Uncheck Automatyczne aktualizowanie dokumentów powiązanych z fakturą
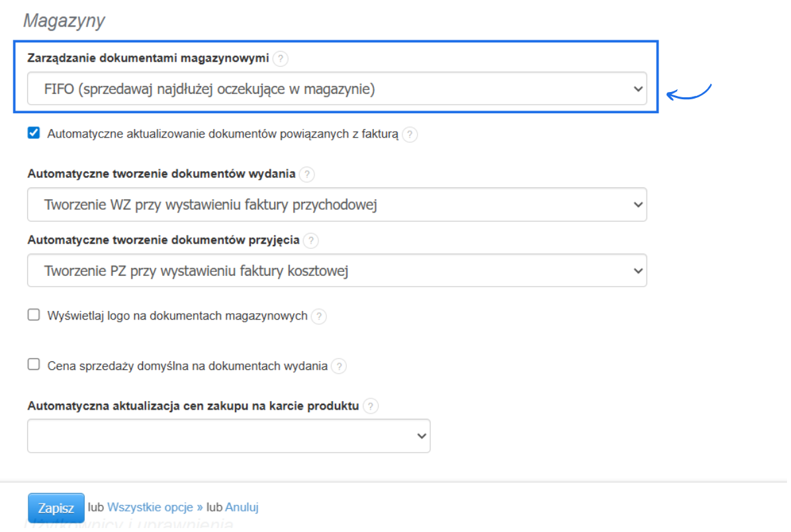Image resolution: width=791 pixels, height=532 pixels. coord(34,133)
